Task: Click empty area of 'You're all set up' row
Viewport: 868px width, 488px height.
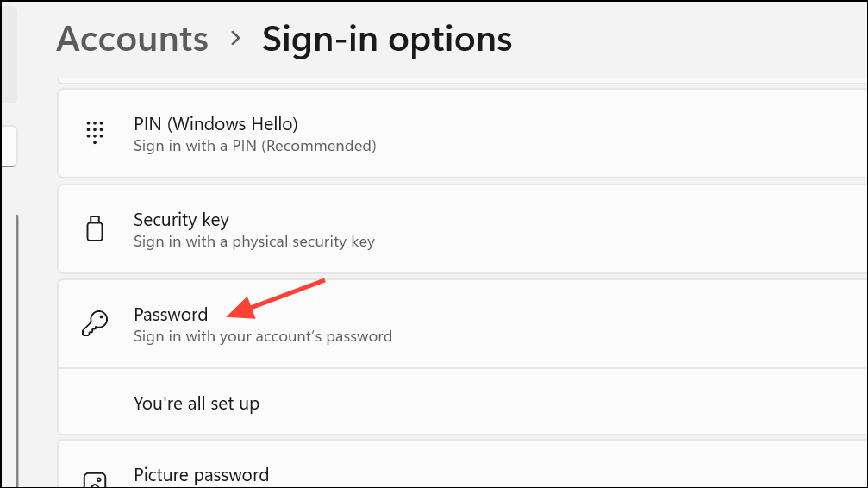Action: [x=560, y=404]
